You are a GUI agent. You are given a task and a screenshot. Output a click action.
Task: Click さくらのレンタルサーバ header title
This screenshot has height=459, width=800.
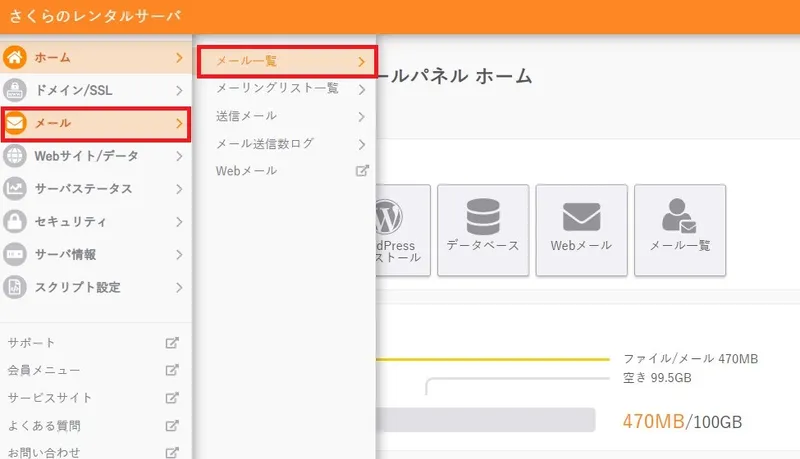95,16
